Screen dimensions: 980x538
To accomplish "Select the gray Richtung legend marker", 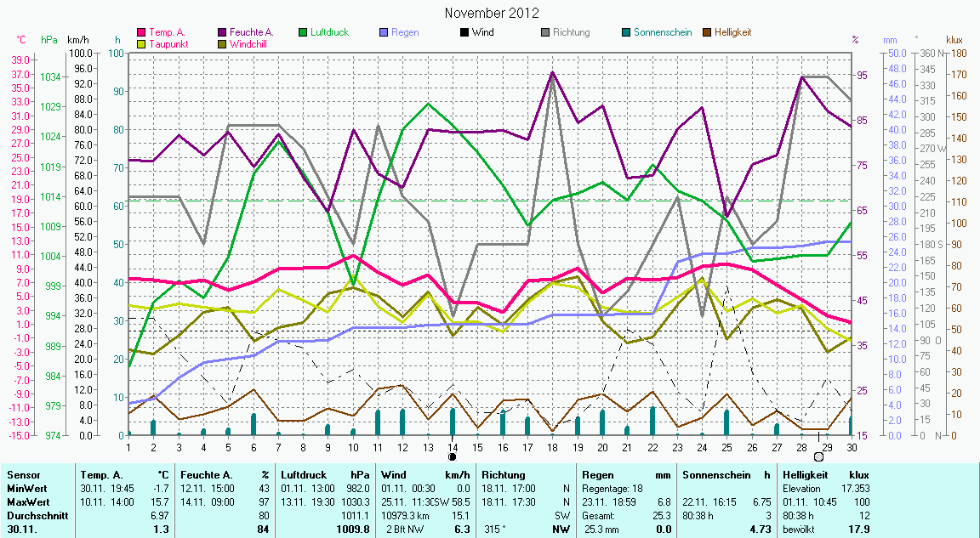I will point(545,33).
